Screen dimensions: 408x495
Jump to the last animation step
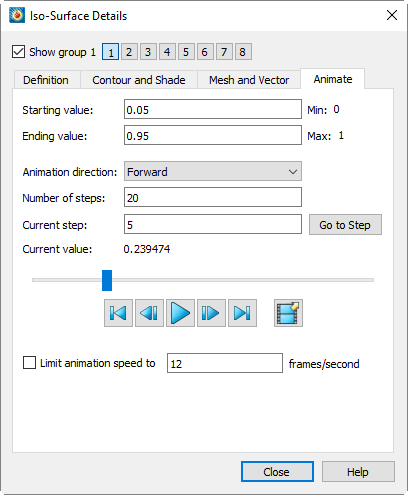click(x=242, y=313)
